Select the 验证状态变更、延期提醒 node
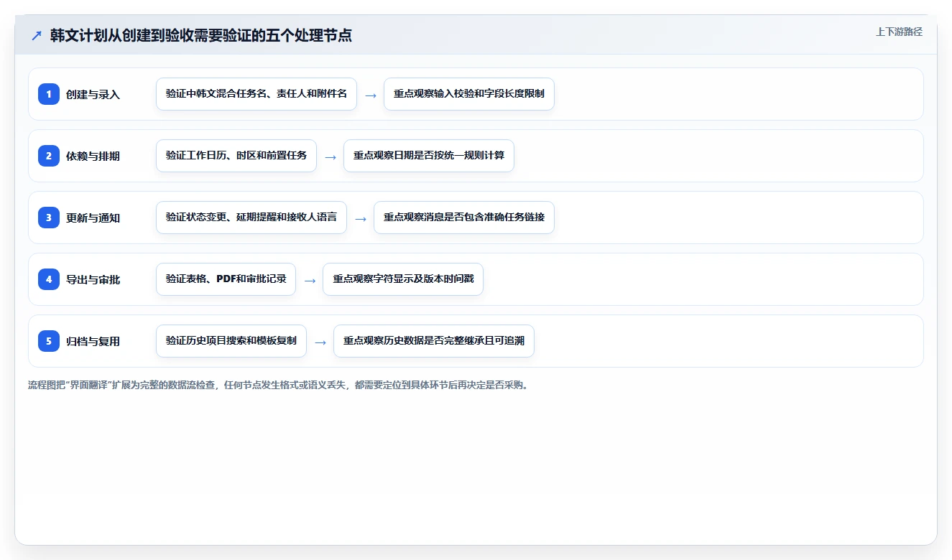This screenshot has width=952, height=560. click(251, 218)
